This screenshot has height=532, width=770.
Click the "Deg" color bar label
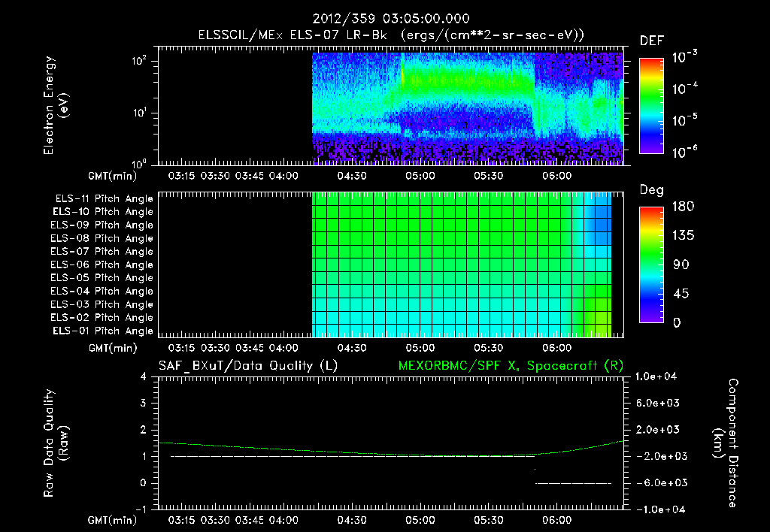coord(652,190)
